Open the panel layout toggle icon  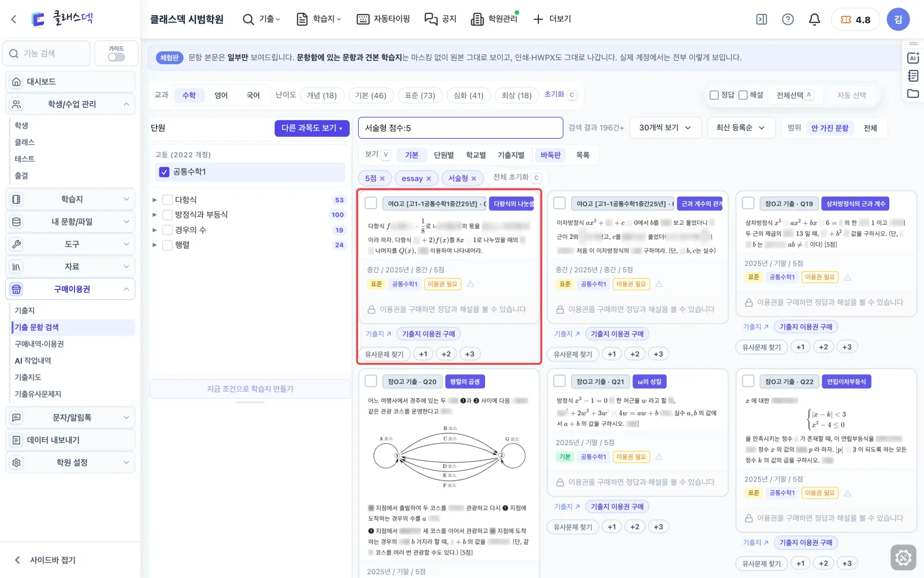(x=762, y=19)
